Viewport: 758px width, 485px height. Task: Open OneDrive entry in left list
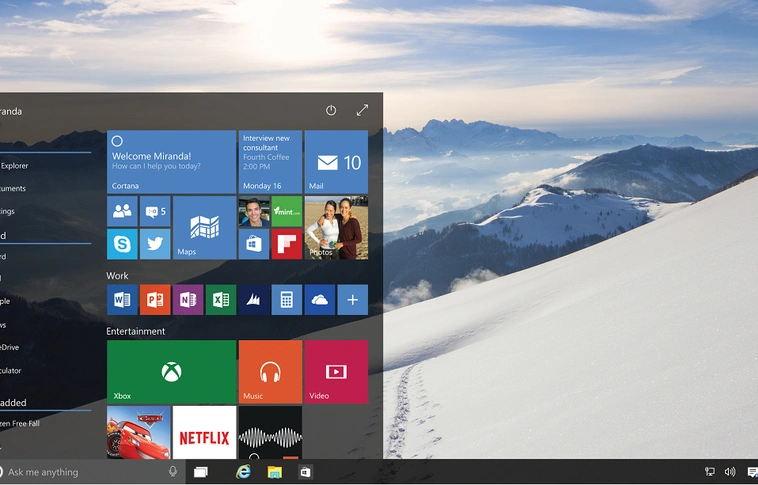pos(10,347)
